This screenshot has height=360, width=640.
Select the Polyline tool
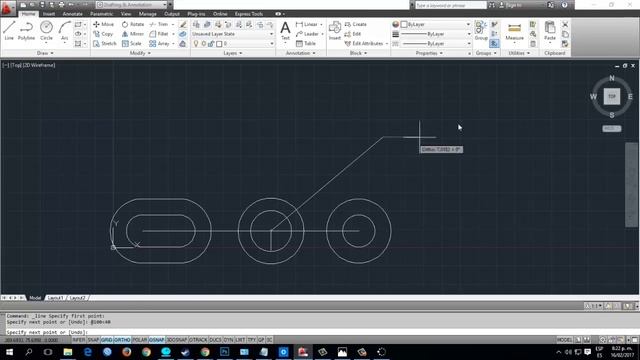[26, 31]
